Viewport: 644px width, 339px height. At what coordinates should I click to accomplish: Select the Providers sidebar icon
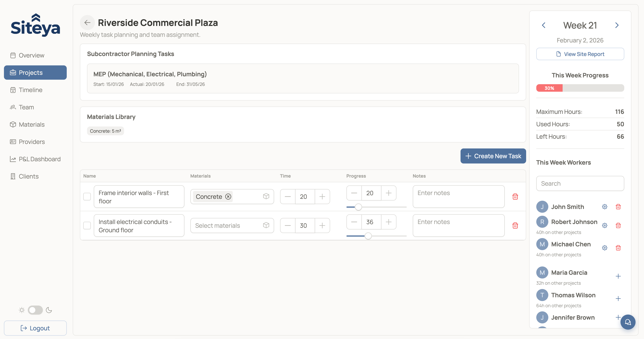13,142
